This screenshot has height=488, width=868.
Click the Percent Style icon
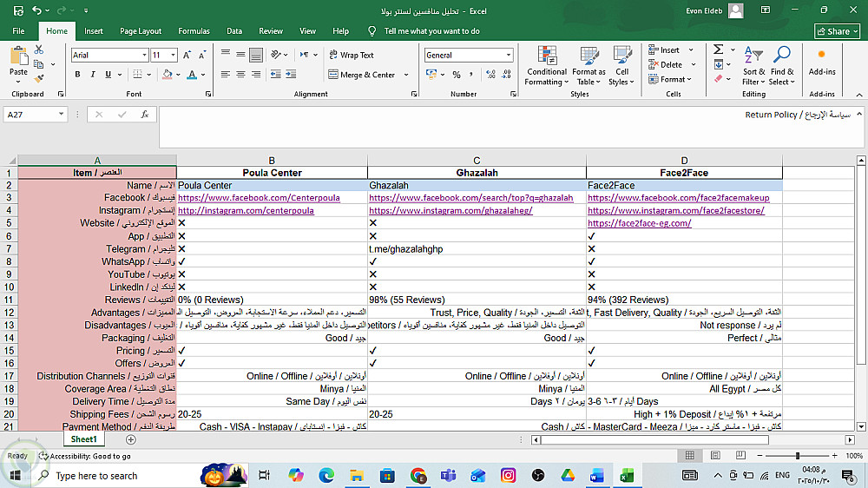[x=457, y=74]
